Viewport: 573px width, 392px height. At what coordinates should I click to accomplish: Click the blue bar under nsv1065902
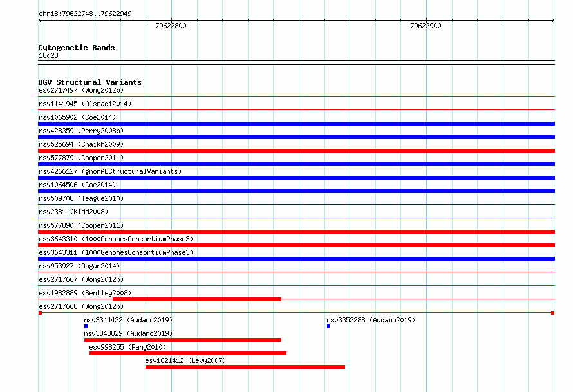(296, 124)
